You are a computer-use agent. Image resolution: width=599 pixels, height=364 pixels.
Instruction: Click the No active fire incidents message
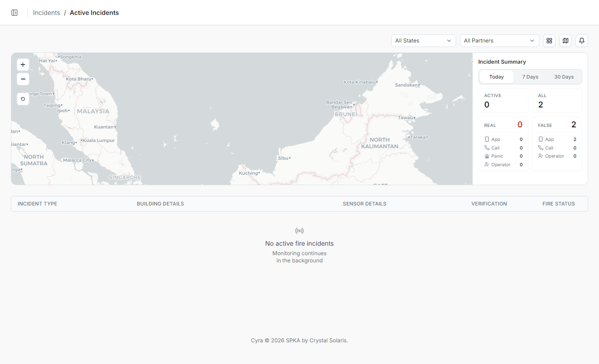(299, 243)
